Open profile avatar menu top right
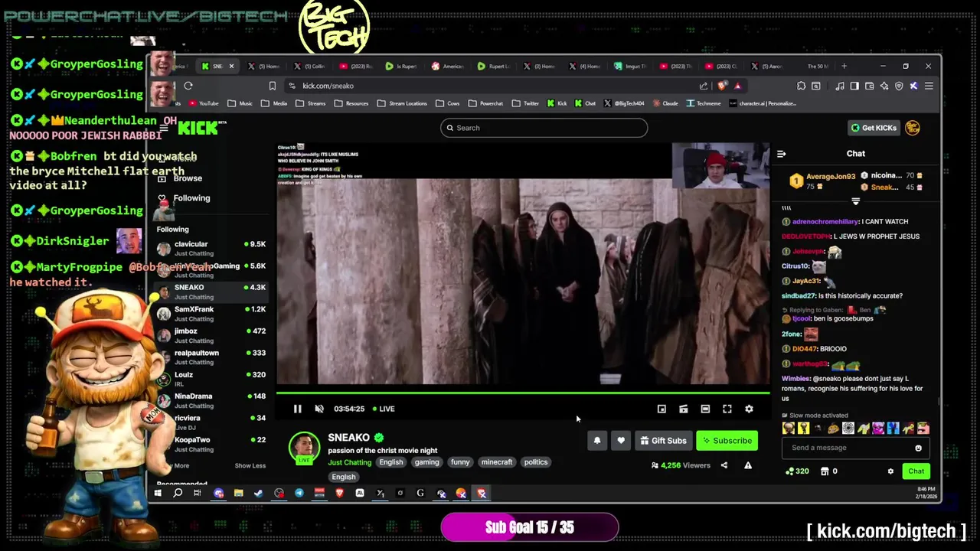 [x=912, y=128]
